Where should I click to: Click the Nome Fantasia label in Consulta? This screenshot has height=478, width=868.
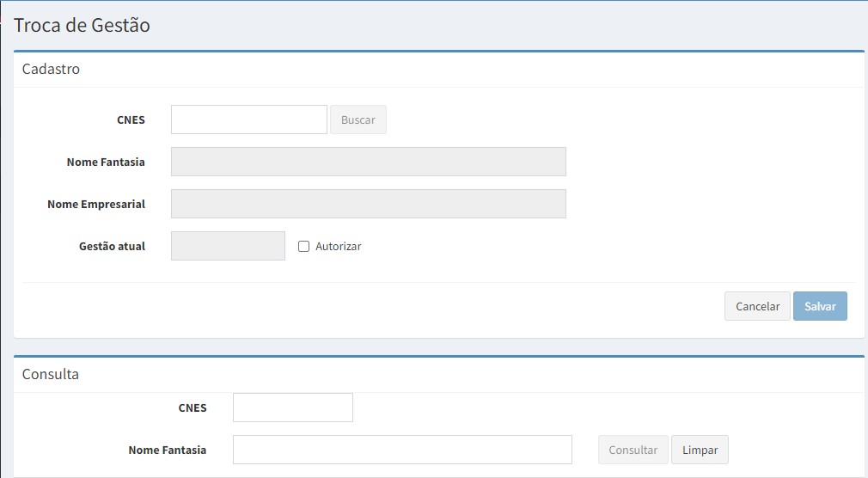click(x=167, y=450)
